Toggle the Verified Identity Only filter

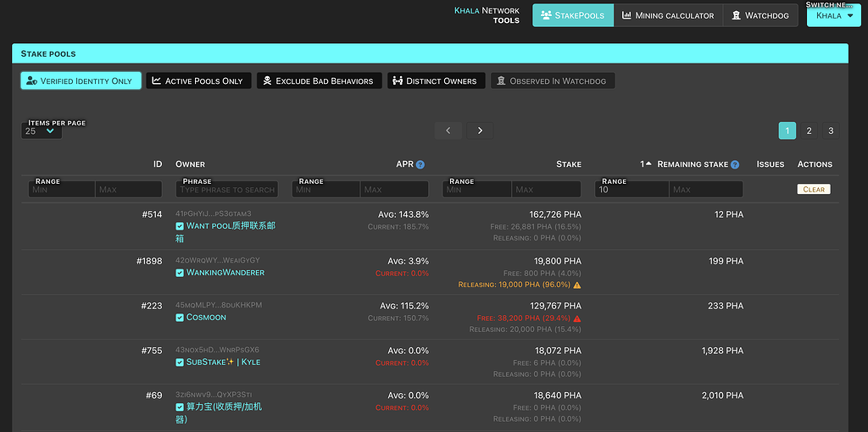click(x=81, y=80)
